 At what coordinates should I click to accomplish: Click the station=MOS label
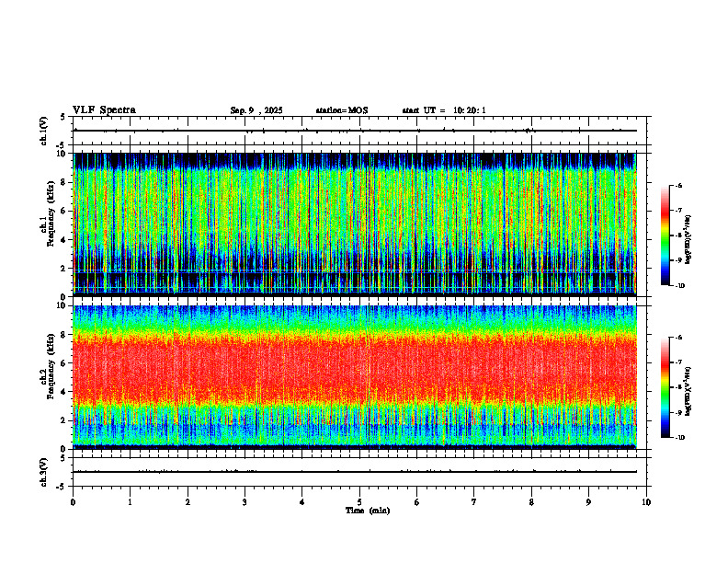click(342, 110)
